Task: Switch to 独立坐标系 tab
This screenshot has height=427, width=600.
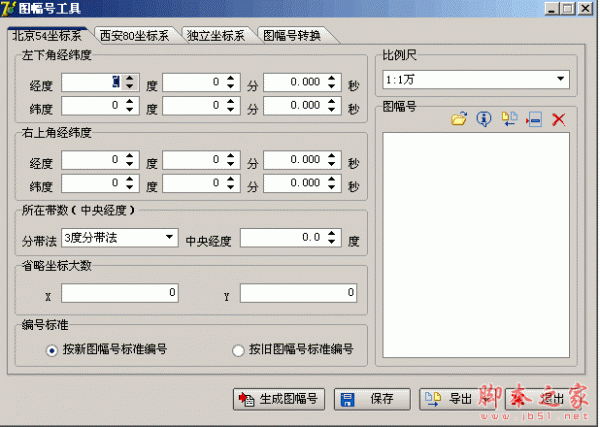Action: 216,36
